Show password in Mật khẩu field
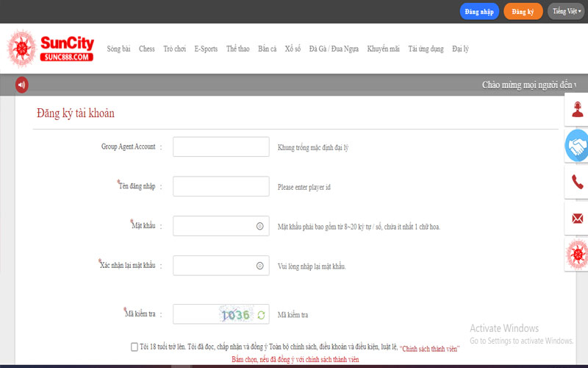Screen dimensions: 588x368 260,226
